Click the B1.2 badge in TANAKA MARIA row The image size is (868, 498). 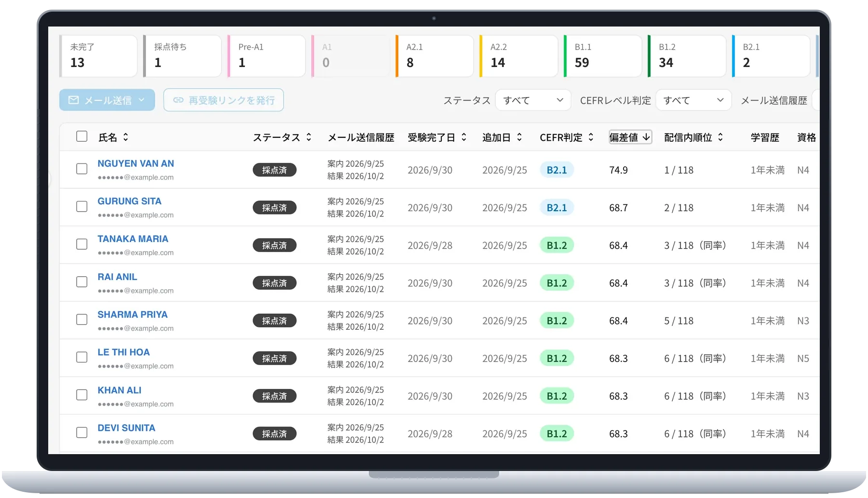pyautogui.click(x=557, y=245)
